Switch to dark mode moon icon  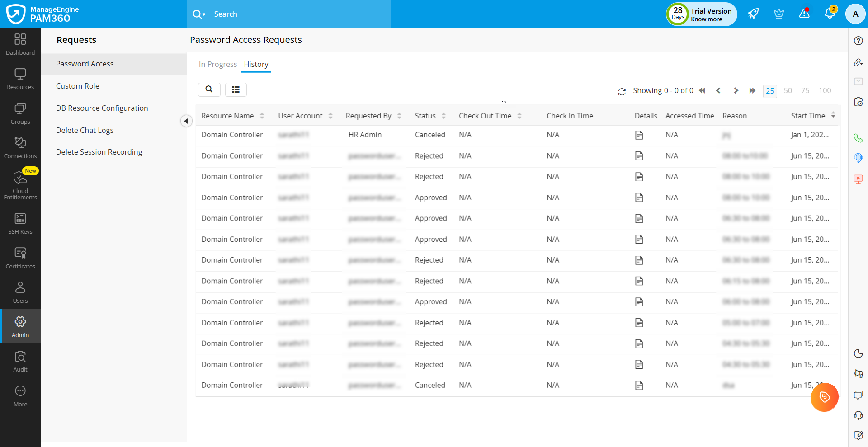(858, 353)
